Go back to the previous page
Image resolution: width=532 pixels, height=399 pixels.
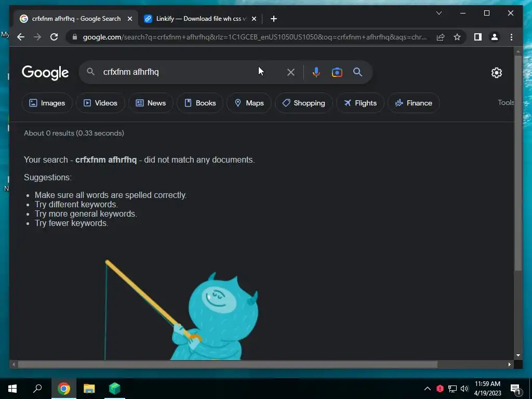coord(21,37)
